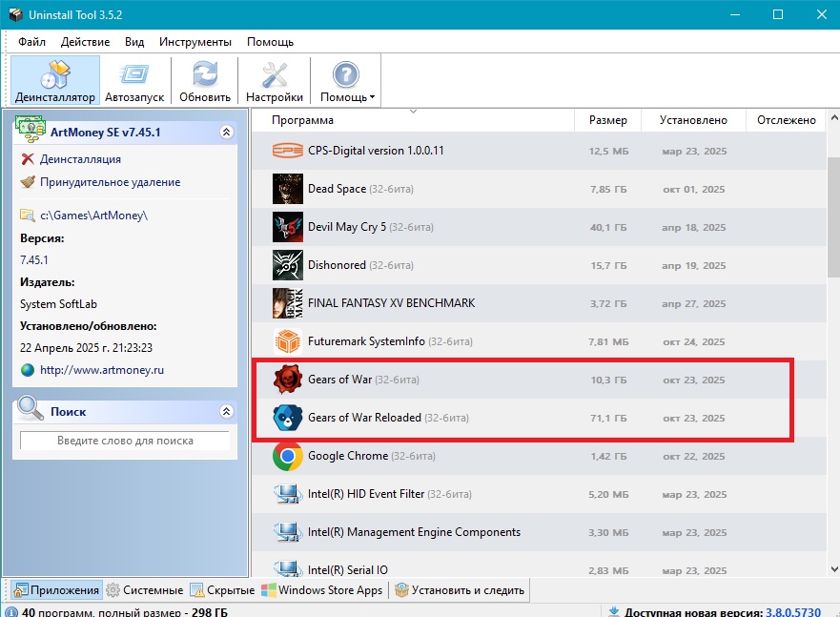The width and height of the screenshot is (840, 617).
Task: Open the Инструменты menu
Action: 195,42
